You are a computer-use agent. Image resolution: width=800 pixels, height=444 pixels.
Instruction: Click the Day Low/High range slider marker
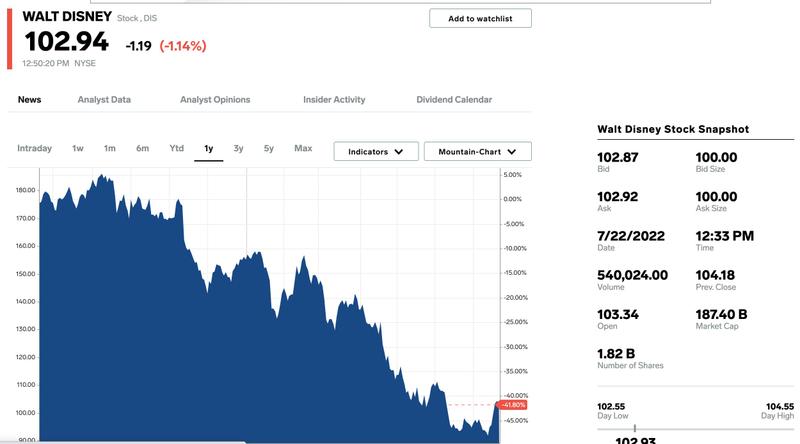(635, 428)
